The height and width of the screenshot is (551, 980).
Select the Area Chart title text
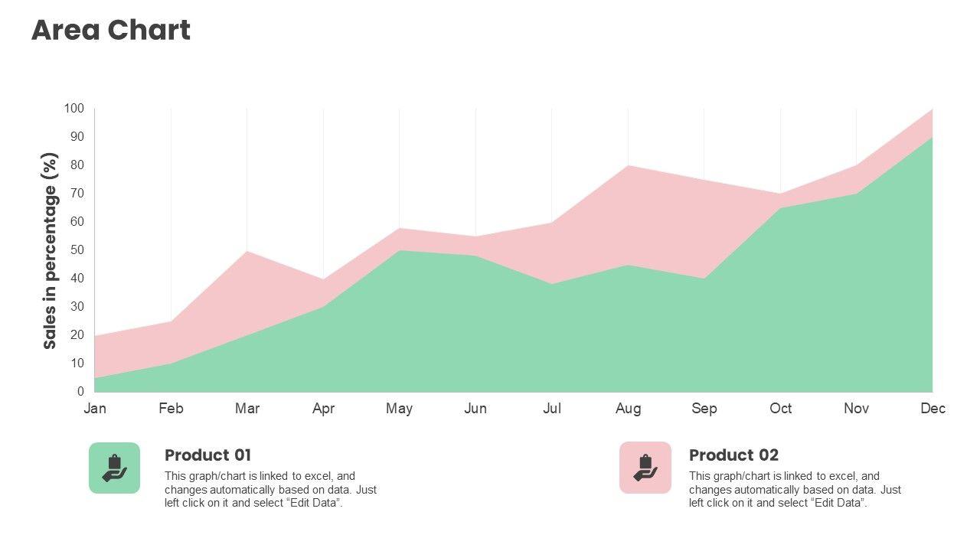(x=111, y=31)
